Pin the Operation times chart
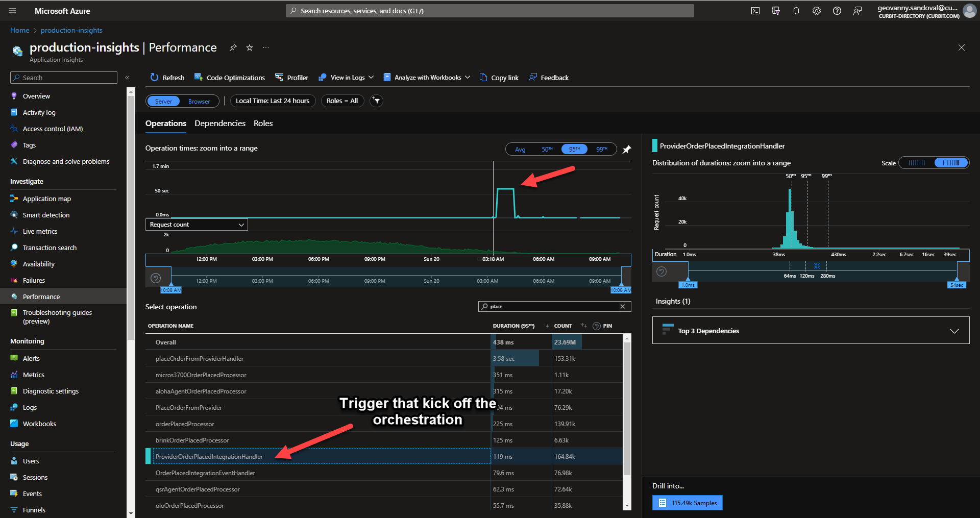980x518 pixels. (627, 149)
